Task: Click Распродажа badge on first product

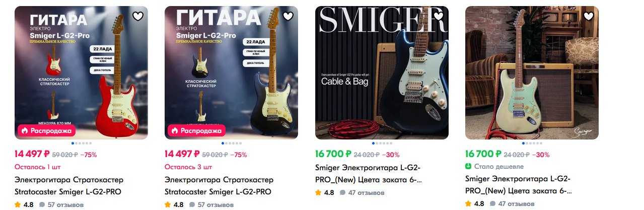Action: [x=47, y=130]
